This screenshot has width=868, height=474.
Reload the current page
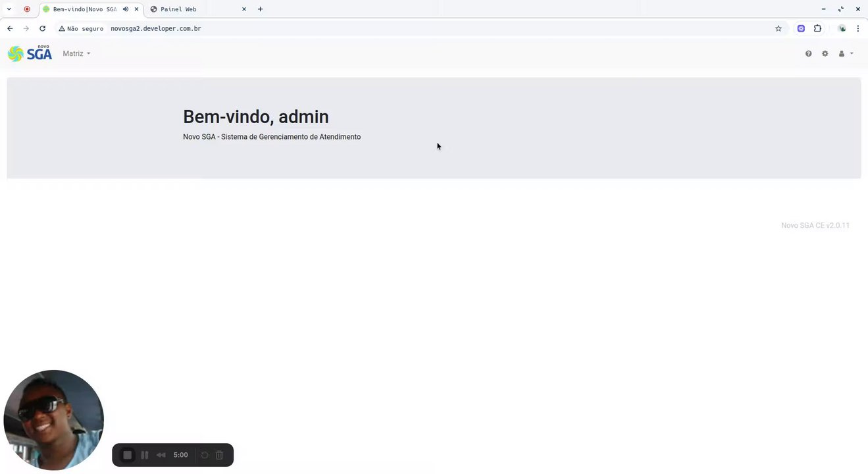(x=43, y=29)
